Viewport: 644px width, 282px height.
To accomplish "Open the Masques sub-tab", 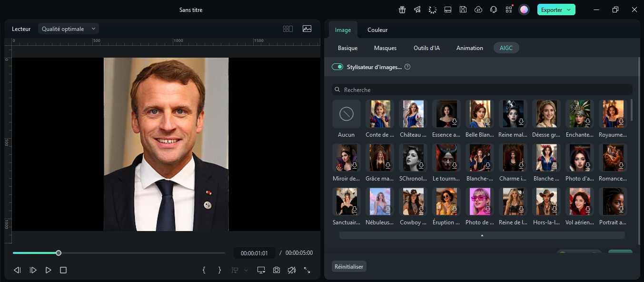I will click(x=385, y=48).
